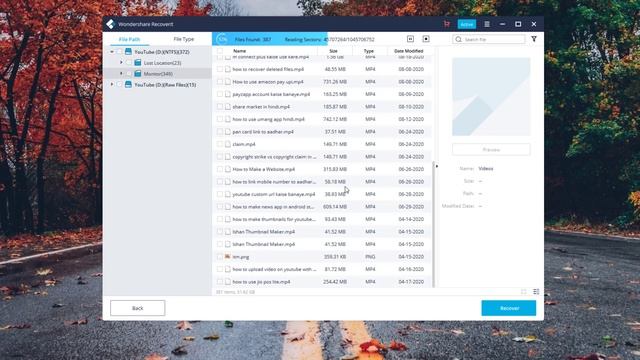Click magnifier icon in search box

(x=458, y=39)
